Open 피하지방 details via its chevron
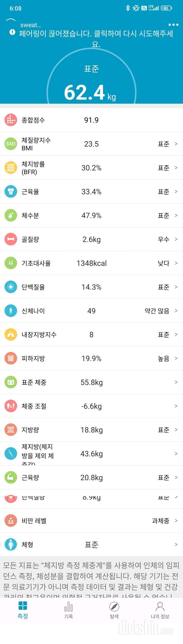This screenshot has height=644, width=183. point(176,358)
